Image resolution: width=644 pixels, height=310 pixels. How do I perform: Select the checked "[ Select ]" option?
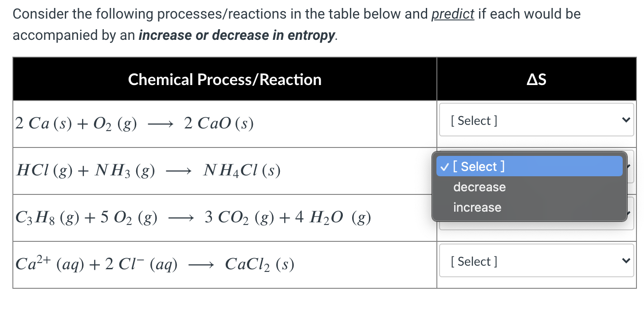[478, 166]
